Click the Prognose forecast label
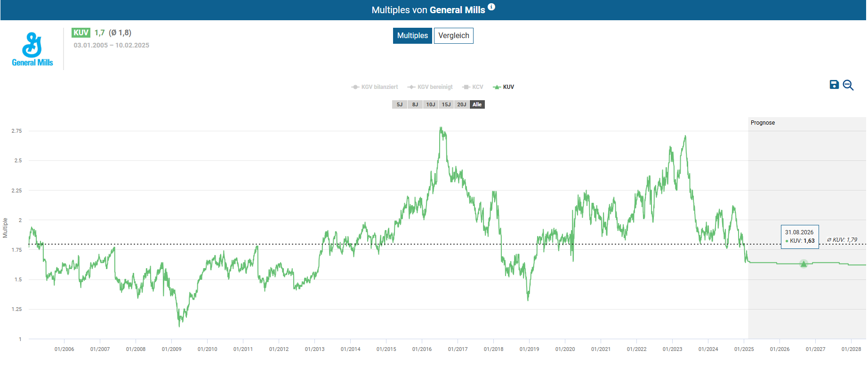 (x=763, y=123)
